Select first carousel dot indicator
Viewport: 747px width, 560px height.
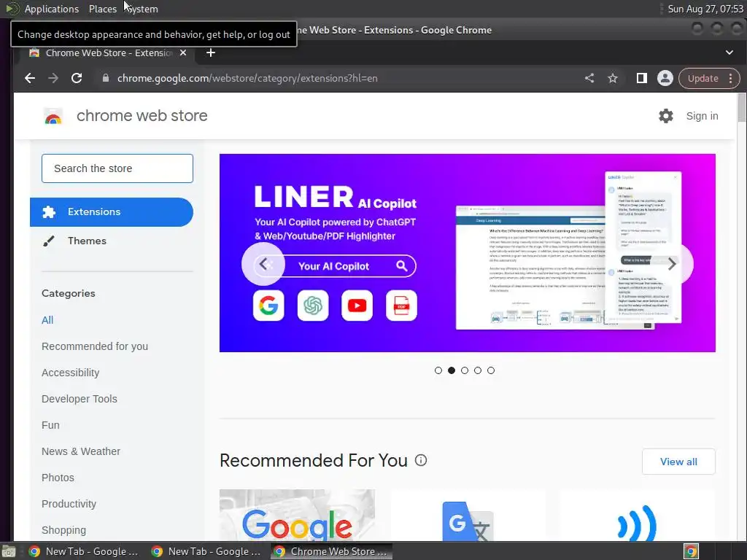438,370
